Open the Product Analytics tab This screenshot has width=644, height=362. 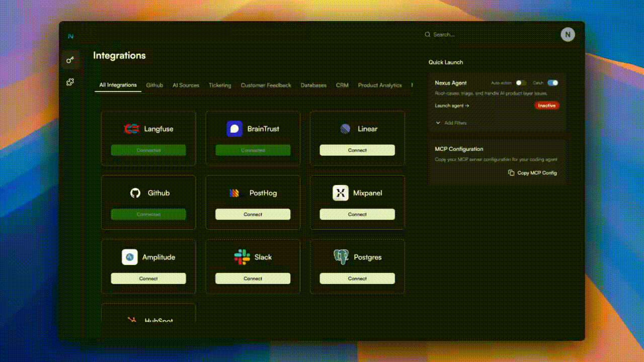(380, 85)
